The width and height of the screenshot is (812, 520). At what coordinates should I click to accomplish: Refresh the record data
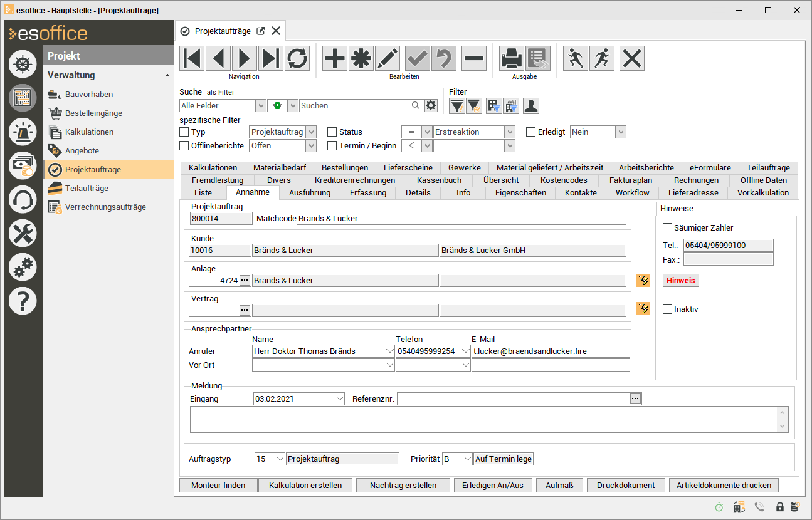tap(297, 58)
